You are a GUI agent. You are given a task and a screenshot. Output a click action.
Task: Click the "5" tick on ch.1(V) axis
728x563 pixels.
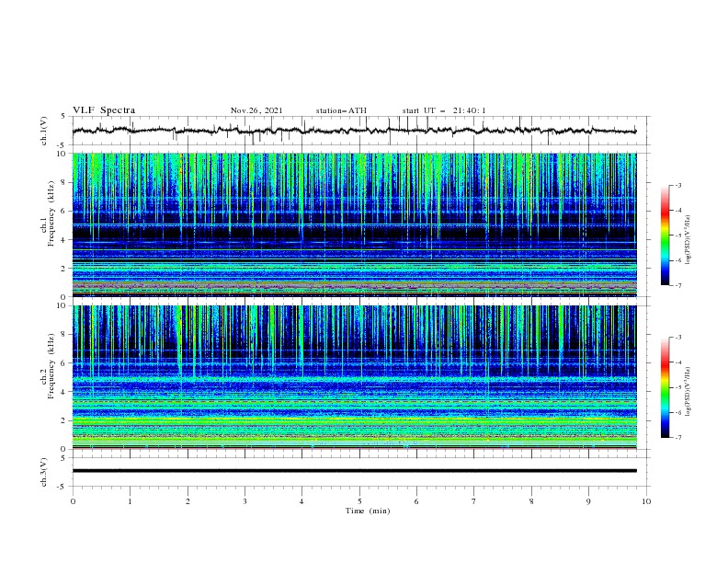[x=64, y=116]
